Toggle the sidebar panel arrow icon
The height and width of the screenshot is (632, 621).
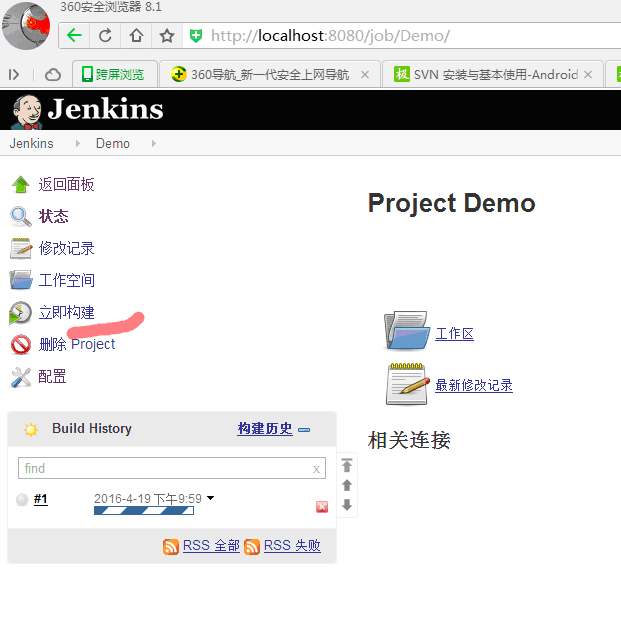14,75
